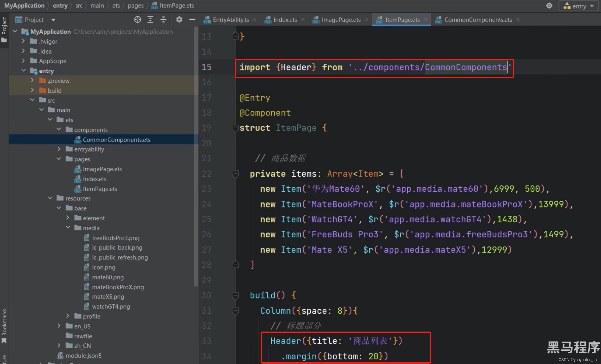Click pages in the breadcrumb path
Image resolution: width=601 pixels, height=364 pixels.
click(x=136, y=6)
